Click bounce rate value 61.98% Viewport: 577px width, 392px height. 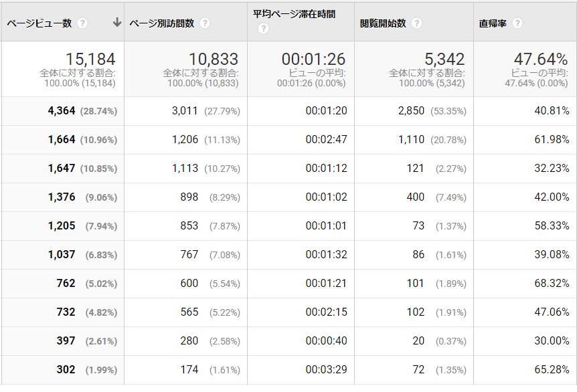[x=552, y=139]
